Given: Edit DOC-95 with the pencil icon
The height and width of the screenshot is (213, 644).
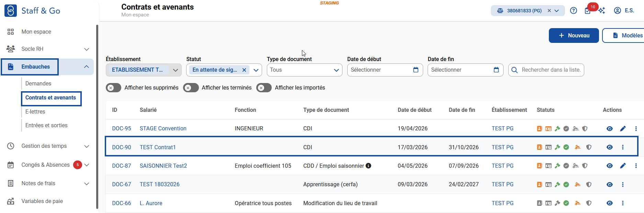Looking at the screenshot, I should (623, 129).
